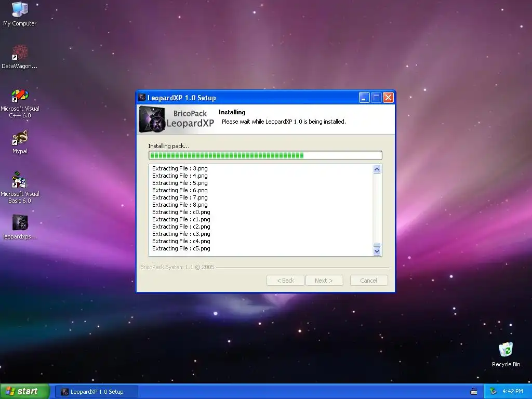Click the 'Extracting File : 7.png' row

[180, 197]
